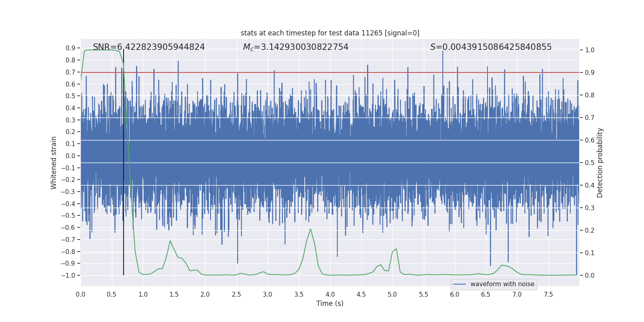Select the 0.2 tick on the Detection probability axis
Viewport: 644px width, 322px height.
coord(590,231)
